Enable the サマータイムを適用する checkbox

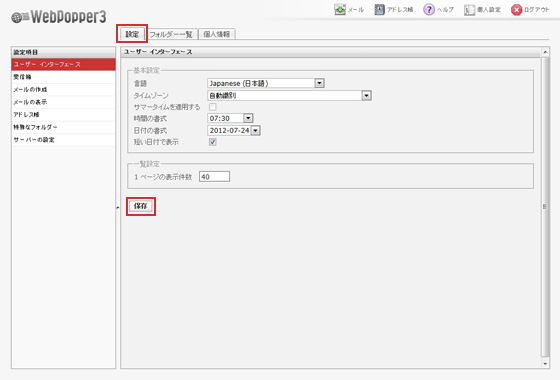pyautogui.click(x=212, y=107)
